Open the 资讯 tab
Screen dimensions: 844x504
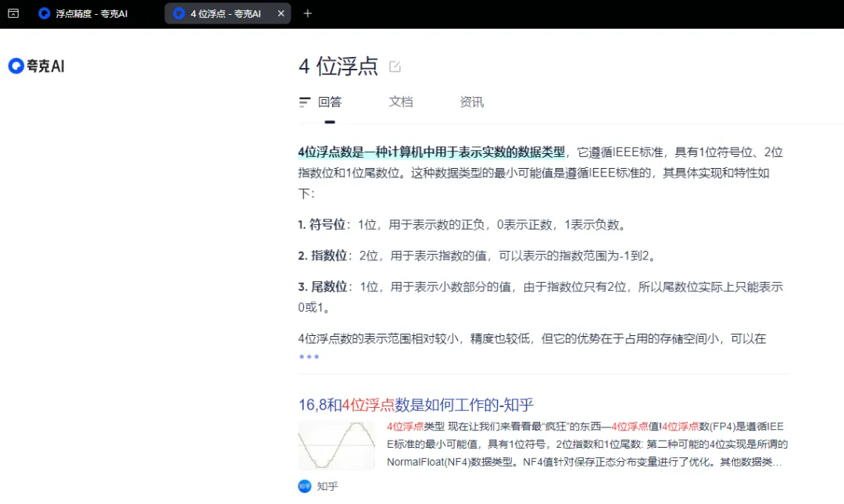pyautogui.click(x=472, y=102)
